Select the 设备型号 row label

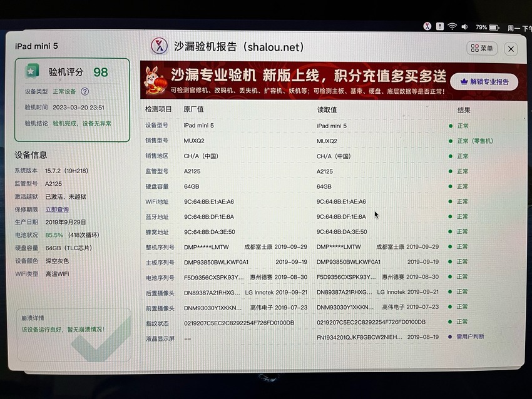point(156,125)
